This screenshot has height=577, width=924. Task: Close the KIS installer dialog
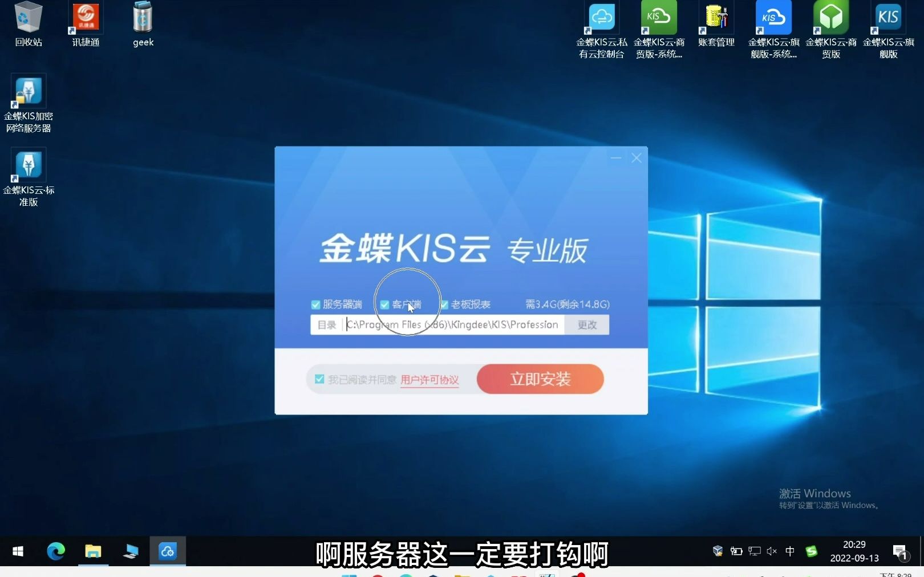coord(637,158)
